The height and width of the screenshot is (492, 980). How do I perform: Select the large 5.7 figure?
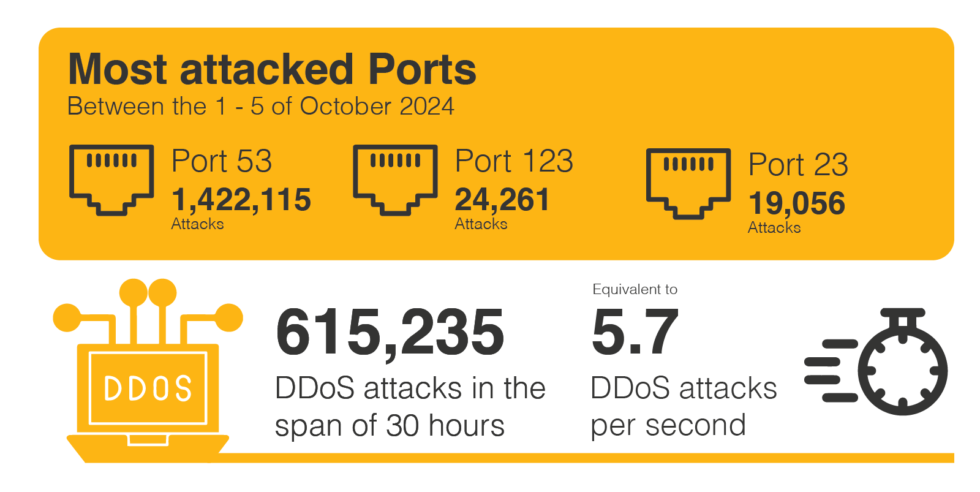click(x=635, y=333)
